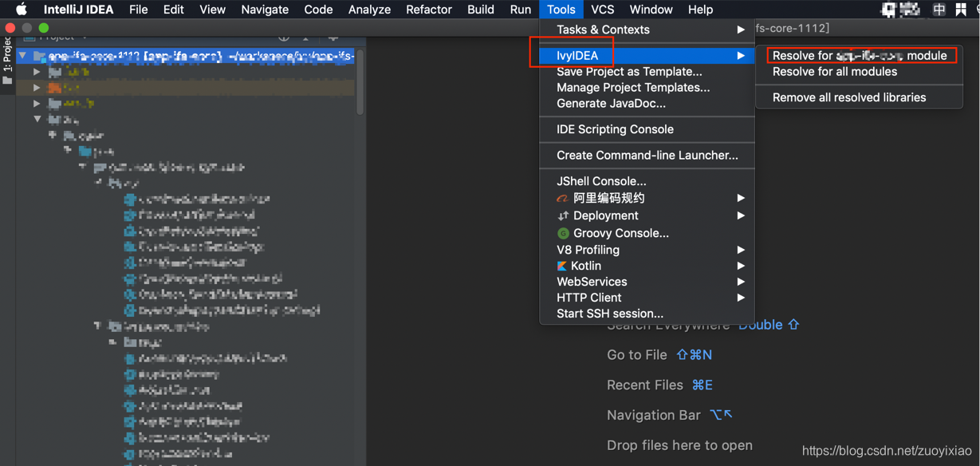Click the Kotlin logo icon in Tools menu
This screenshot has width=980, height=466.
point(562,266)
